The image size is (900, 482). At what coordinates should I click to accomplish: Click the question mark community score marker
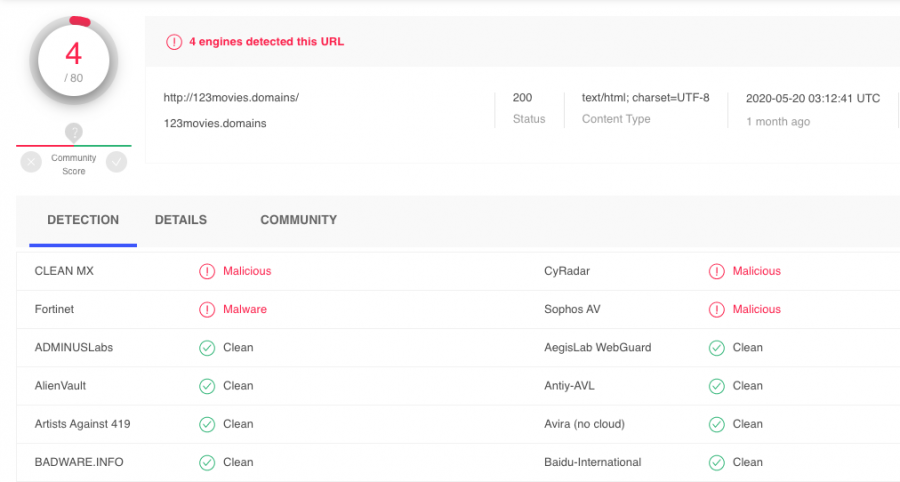[x=73, y=132]
